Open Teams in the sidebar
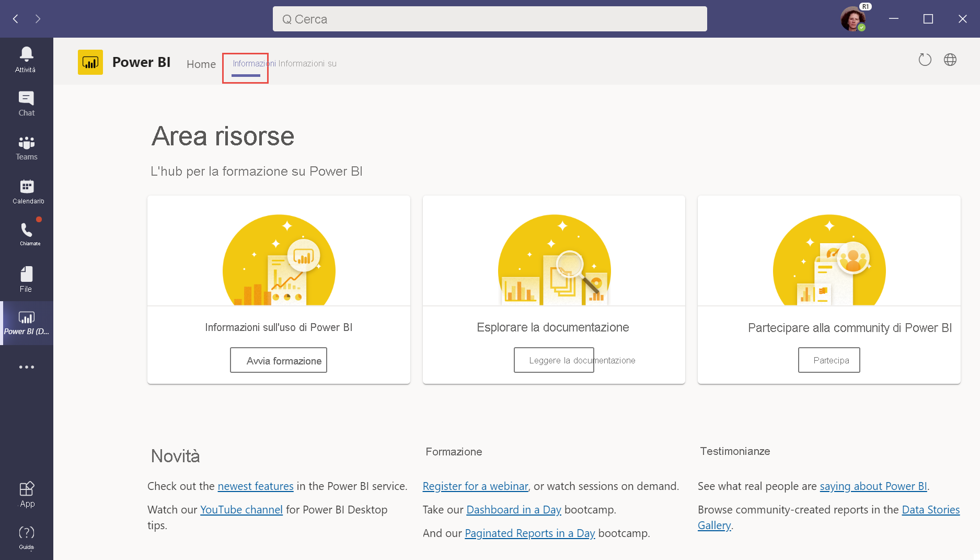 coord(26,148)
